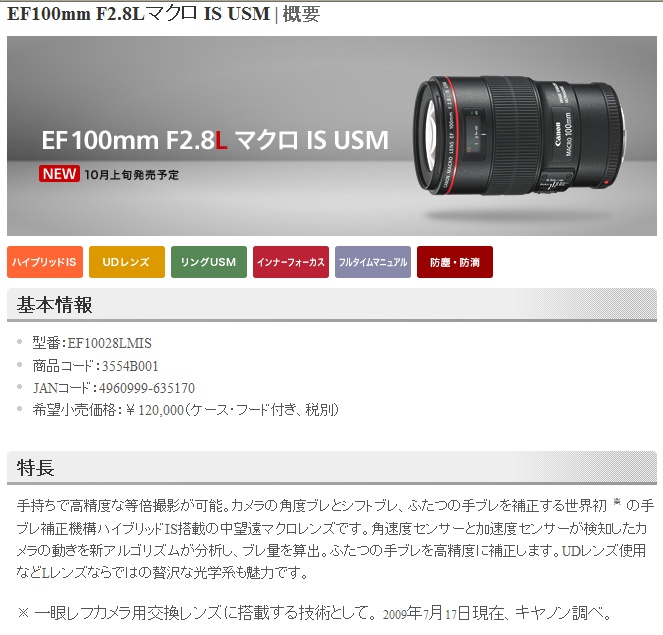Click the purple フルタイムマニュアル badge
The image size is (663, 635).
click(373, 262)
